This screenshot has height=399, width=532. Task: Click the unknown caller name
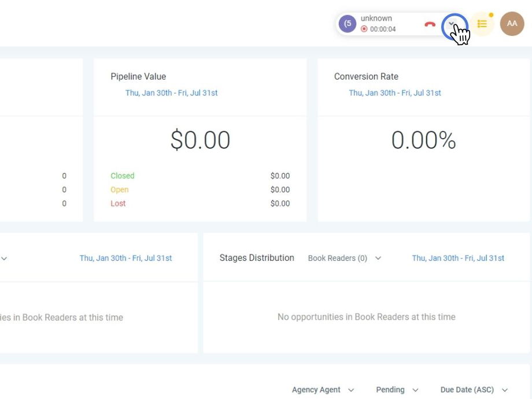tap(376, 19)
